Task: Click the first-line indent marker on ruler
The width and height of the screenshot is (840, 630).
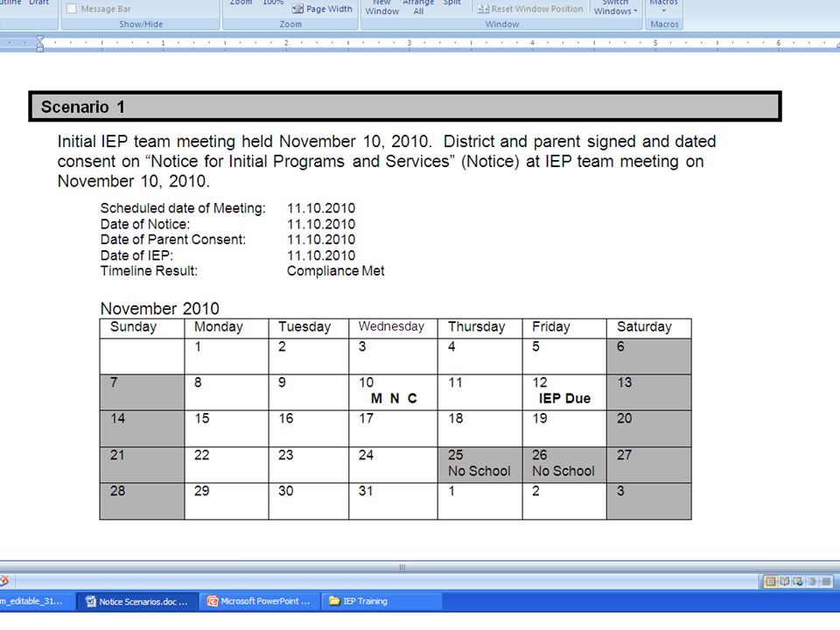Action: pyautogui.click(x=40, y=38)
